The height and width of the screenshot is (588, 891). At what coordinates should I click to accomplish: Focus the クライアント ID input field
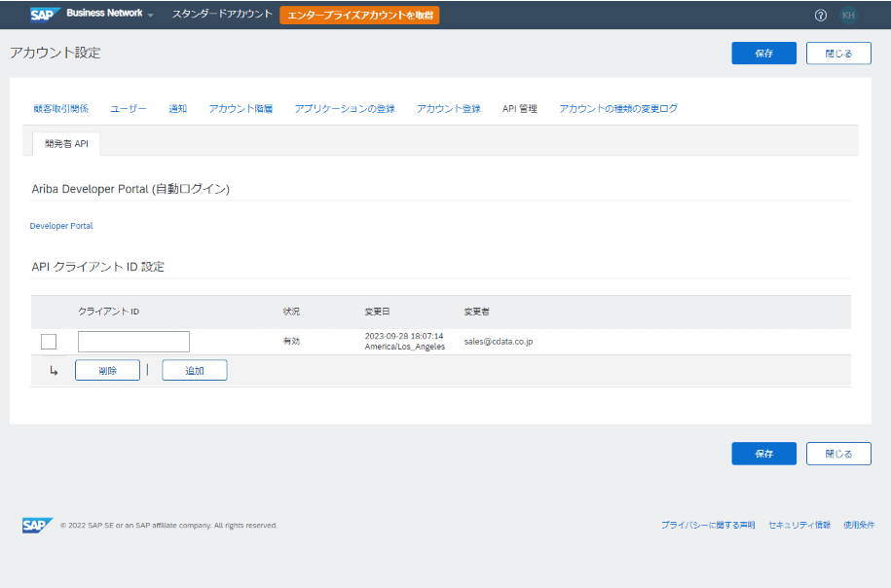click(x=133, y=342)
